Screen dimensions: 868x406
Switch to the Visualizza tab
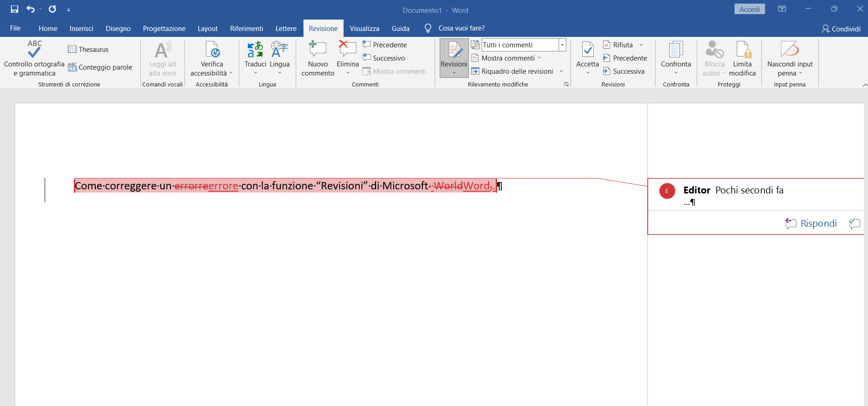pyautogui.click(x=365, y=28)
